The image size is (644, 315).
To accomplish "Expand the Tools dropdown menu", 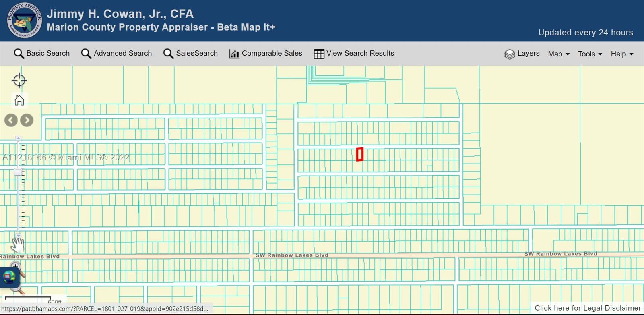I will click(x=590, y=54).
